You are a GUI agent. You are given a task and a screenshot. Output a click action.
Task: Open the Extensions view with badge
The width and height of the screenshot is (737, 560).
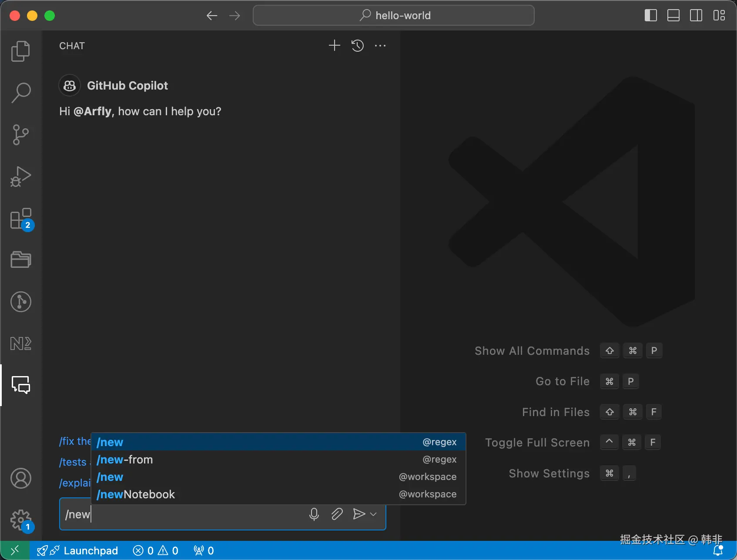click(x=22, y=219)
